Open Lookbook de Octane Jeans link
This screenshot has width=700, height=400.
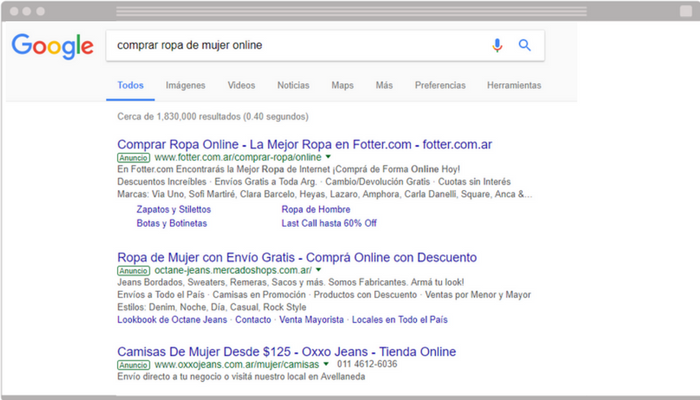[x=172, y=320]
